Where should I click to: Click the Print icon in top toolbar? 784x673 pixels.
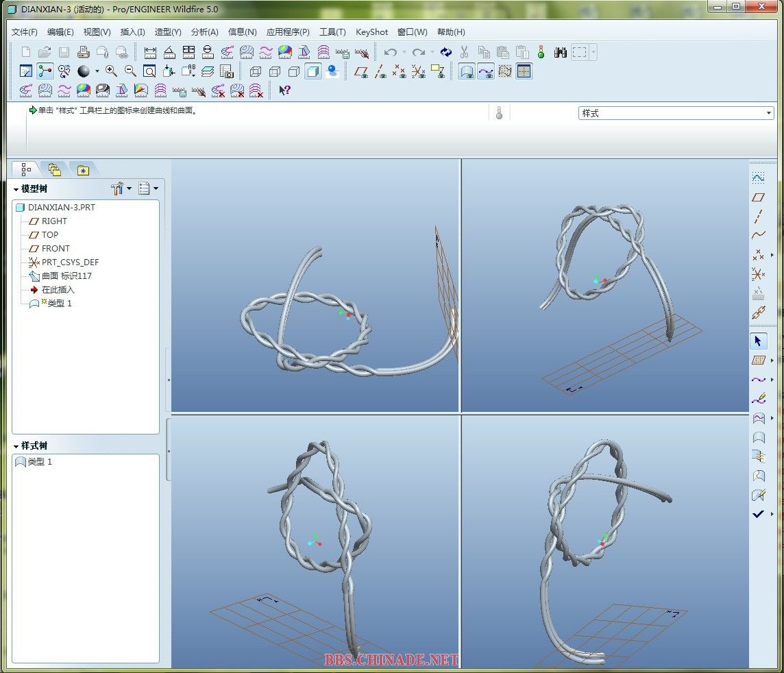pyautogui.click(x=83, y=52)
